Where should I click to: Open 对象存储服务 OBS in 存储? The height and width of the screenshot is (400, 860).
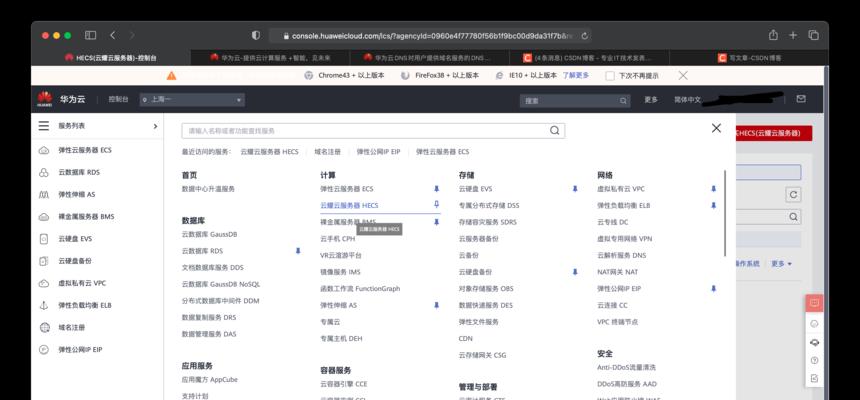click(486, 289)
